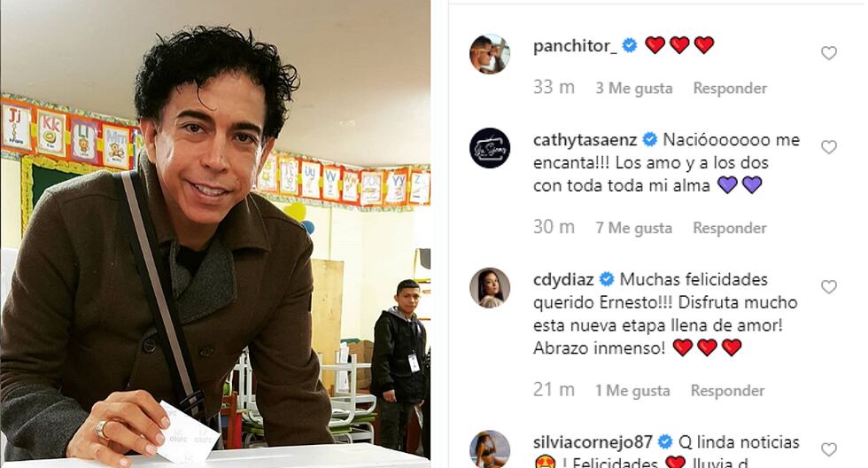Like silviacornejo87's comment using heart icon

(x=828, y=449)
